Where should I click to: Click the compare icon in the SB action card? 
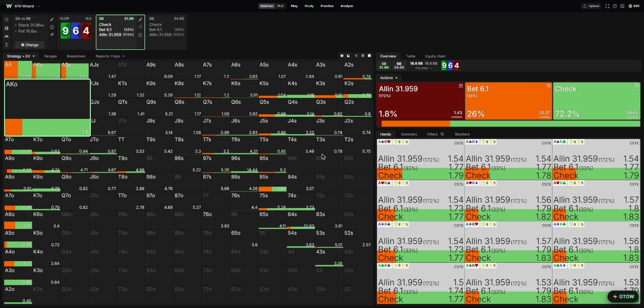coord(140,35)
